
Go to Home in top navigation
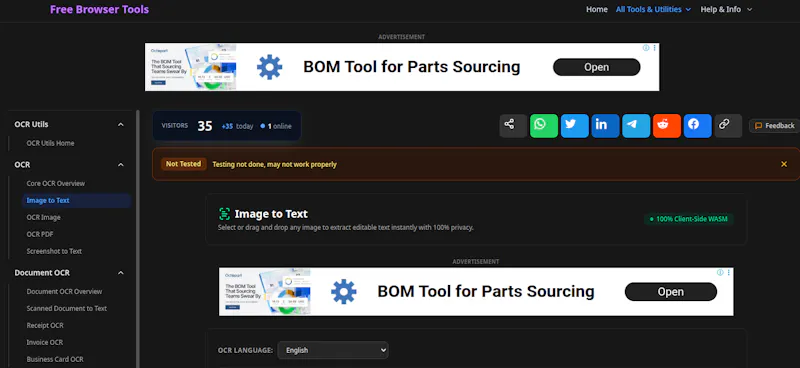point(596,9)
